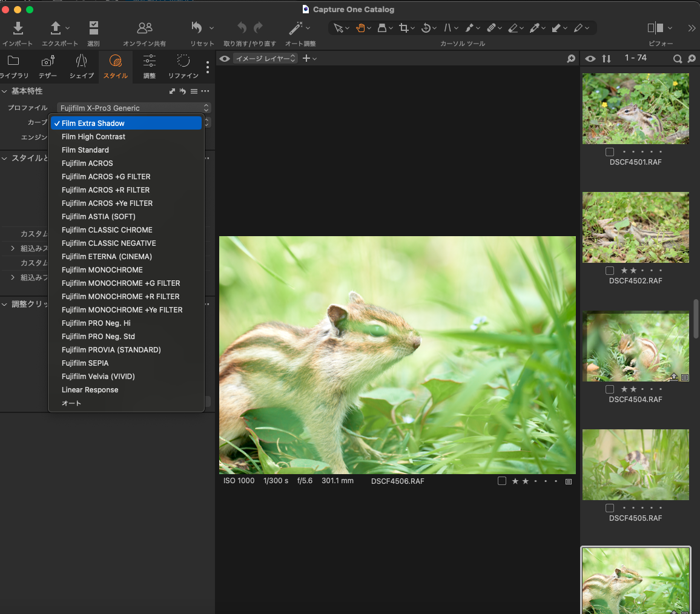Click the Auto Adjust (オート調整) magic wand
Viewport: 700px width, 614px height.
coord(296,28)
